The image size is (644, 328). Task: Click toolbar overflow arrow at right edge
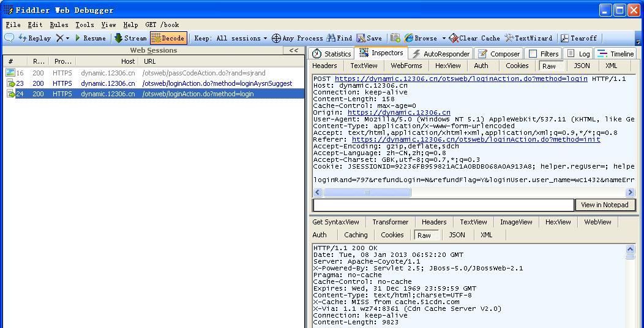pyautogui.click(x=637, y=42)
